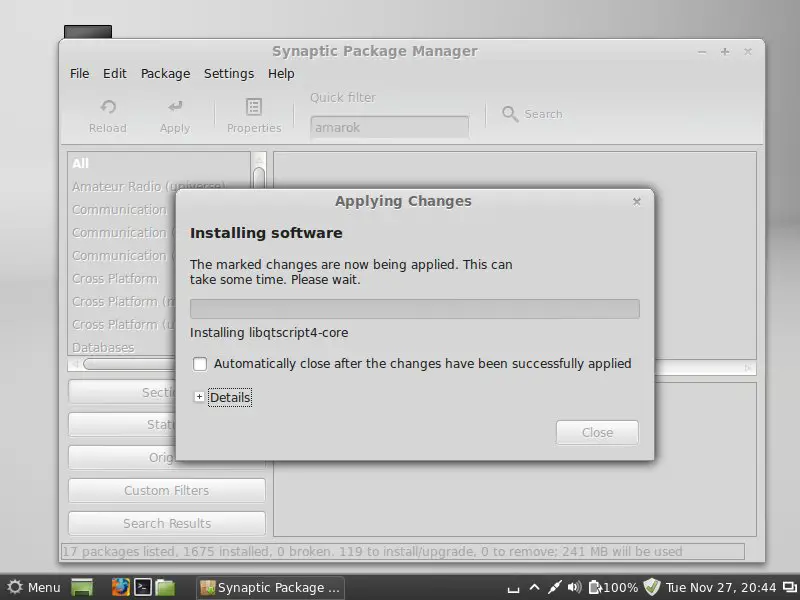The image size is (800, 600).
Task: Select the Cross Platform (u… category
Action: pyautogui.click(x=122, y=324)
